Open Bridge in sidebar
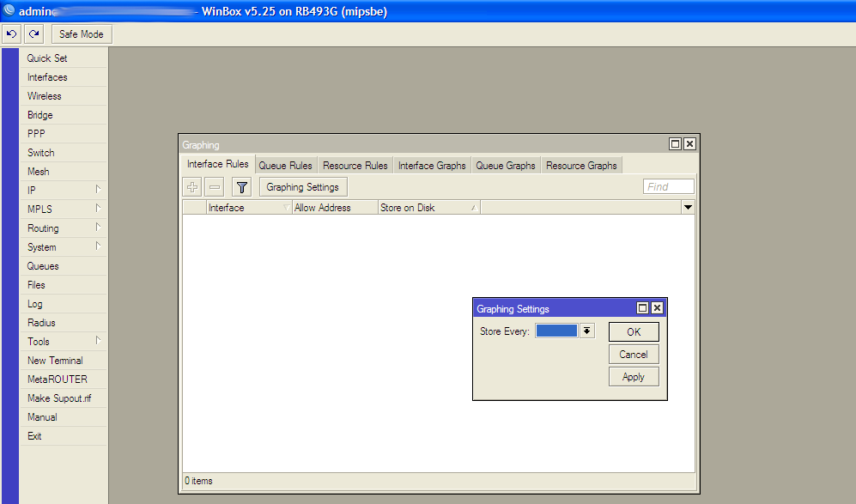This screenshot has height=504, width=856. point(64,115)
